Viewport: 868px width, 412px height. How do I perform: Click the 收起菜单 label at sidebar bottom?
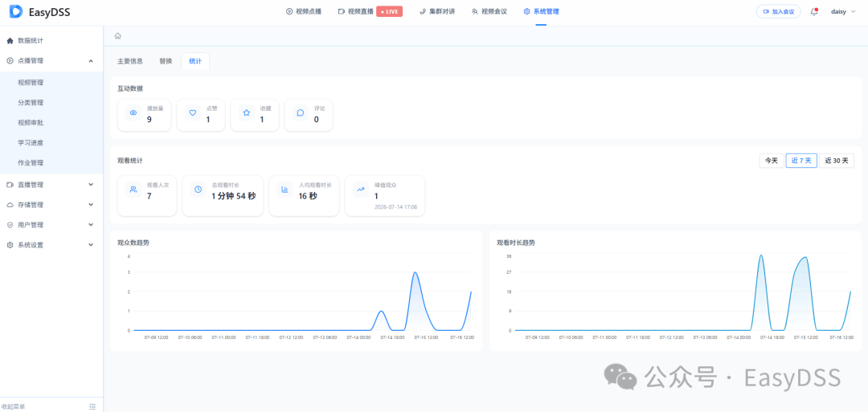coord(14,406)
